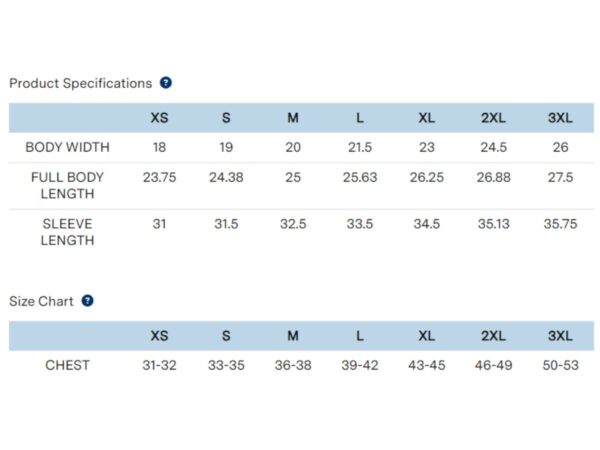Click the SLEEVE LENGTH row label

(x=67, y=232)
